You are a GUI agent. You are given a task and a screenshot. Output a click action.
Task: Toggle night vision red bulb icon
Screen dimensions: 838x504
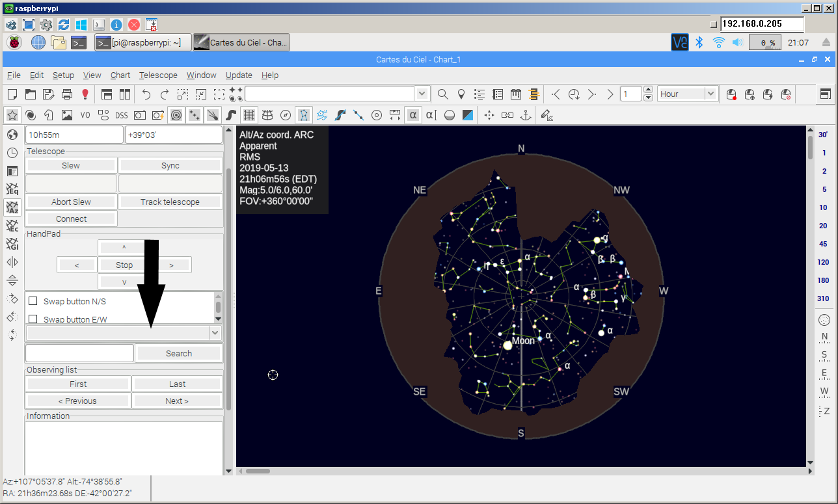[85, 94]
